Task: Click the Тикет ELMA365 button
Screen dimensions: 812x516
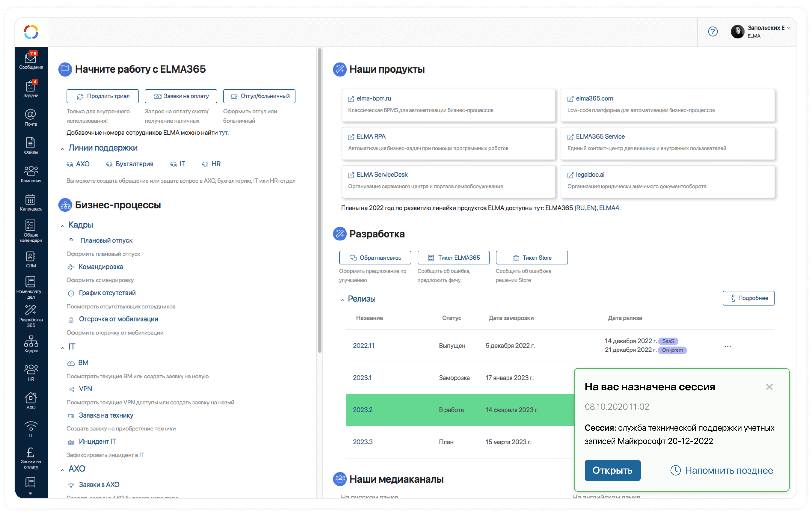Action: [453, 257]
